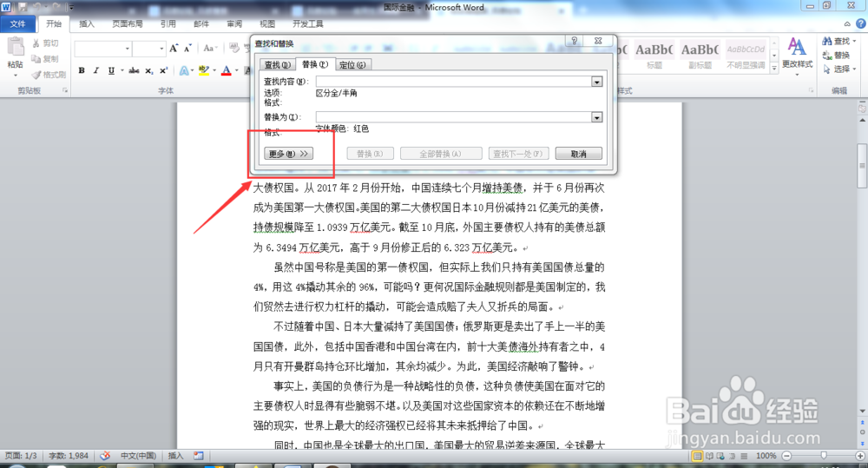Click the Text Effects glowing A icon

pyautogui.click(x=184, y=70)
